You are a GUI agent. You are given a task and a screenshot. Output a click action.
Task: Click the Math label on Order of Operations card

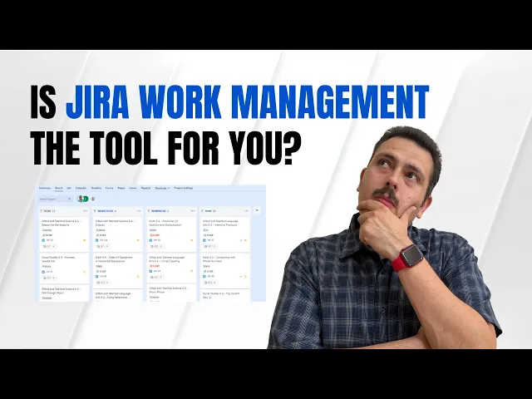pyautogui.click(x=99, y=266)
